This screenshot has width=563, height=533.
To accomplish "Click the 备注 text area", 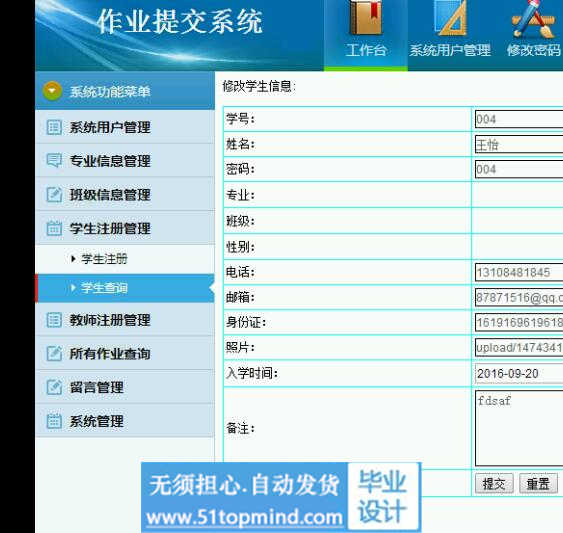I will coord(519,428).
